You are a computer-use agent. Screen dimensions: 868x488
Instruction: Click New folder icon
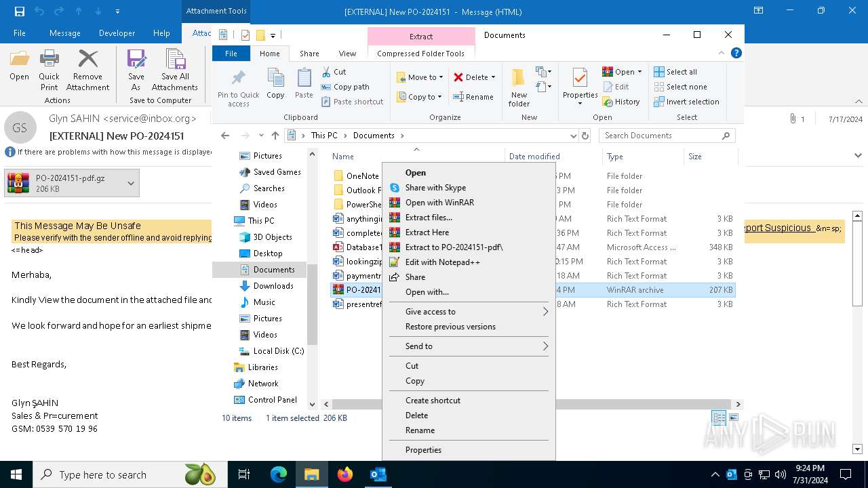[519, 88]
